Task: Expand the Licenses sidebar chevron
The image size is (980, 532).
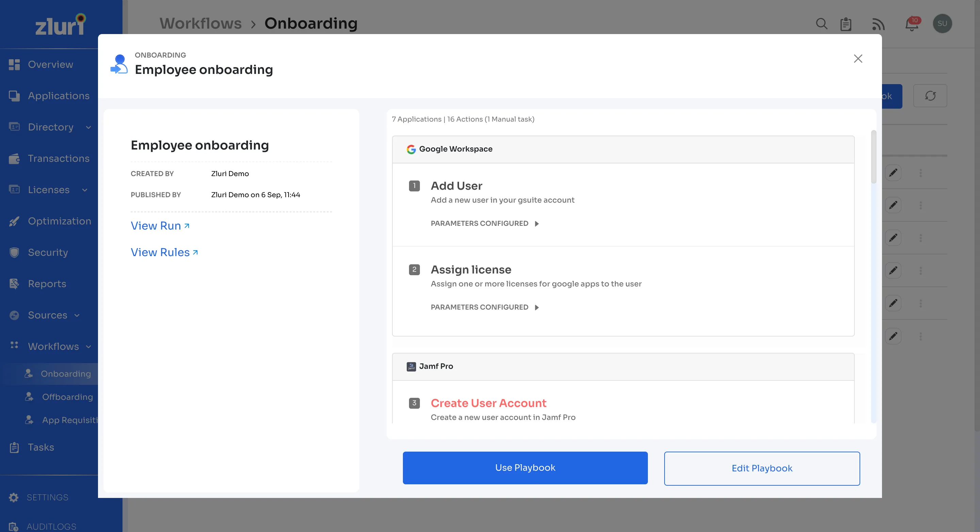Action: point(85,190)
